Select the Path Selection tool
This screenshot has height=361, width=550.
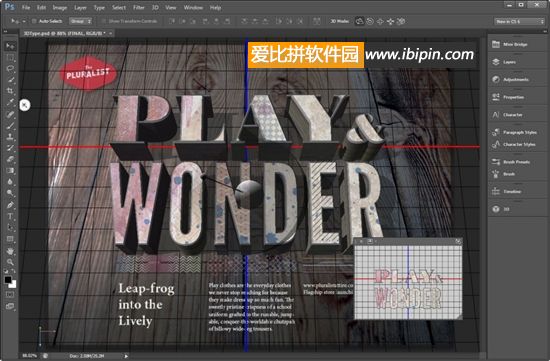tap(10, 228)
